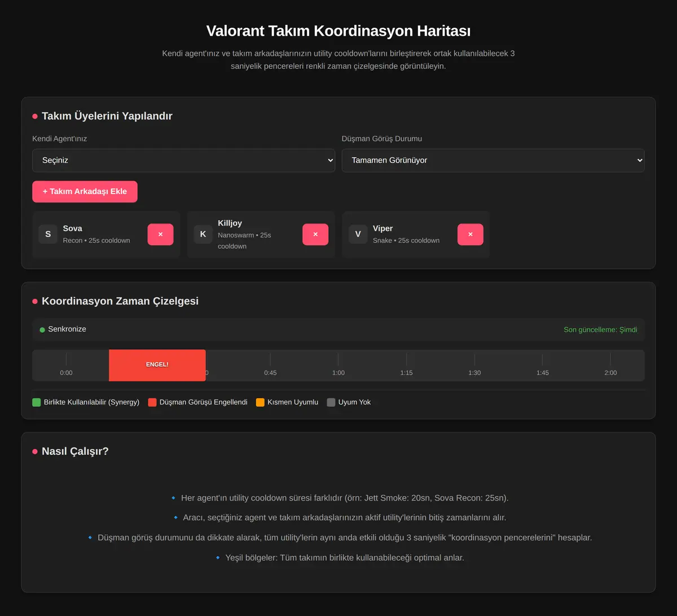
Task: Click the 2:00 timeline marker
Action: point(610,373)
